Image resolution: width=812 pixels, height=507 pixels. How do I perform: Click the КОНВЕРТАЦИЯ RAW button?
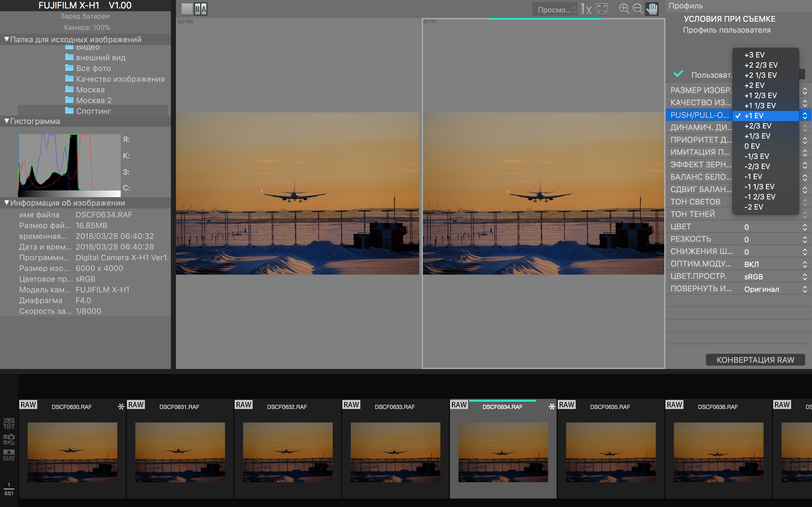pos(755,360)
